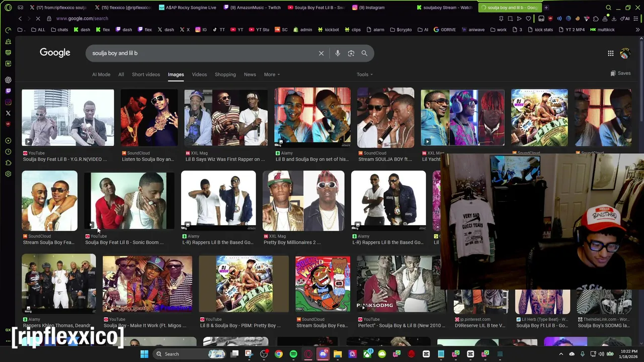Open GDRIVE bookmark
The image size is (644, 362).
(444, 30)
